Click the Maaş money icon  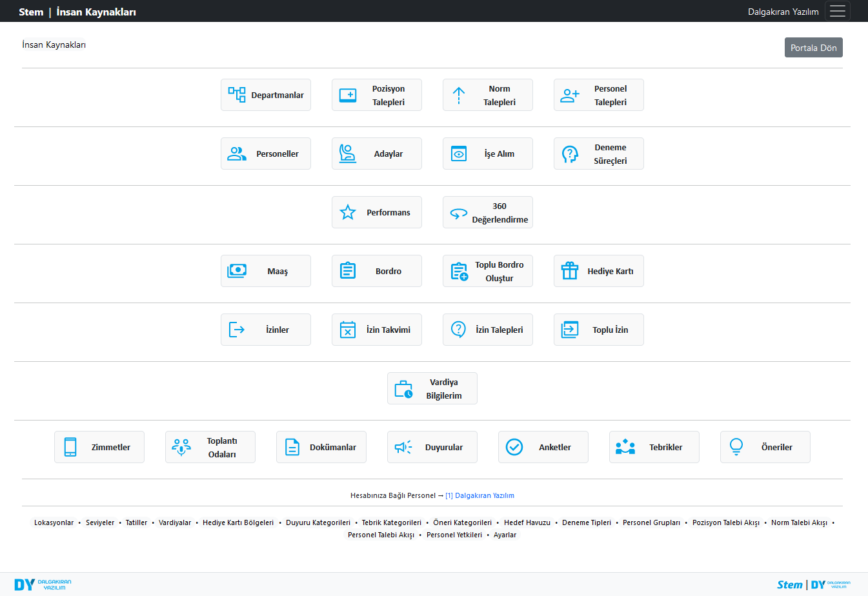coord(237,271)
